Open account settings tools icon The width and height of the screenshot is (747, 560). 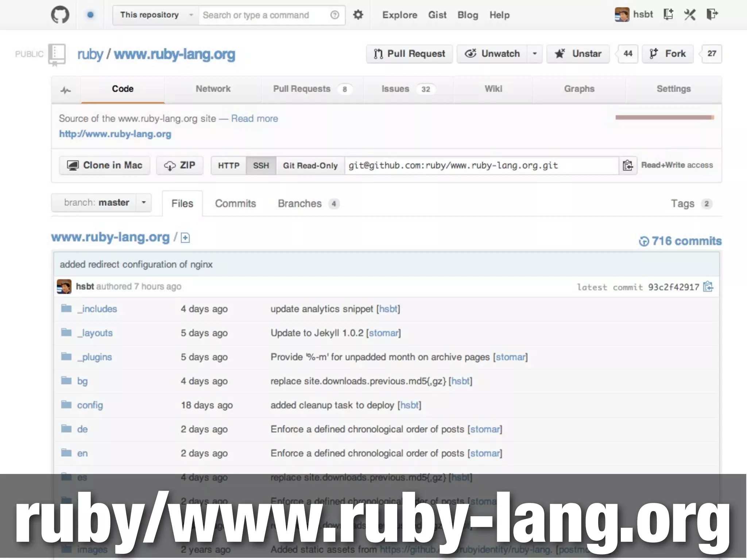690,15
